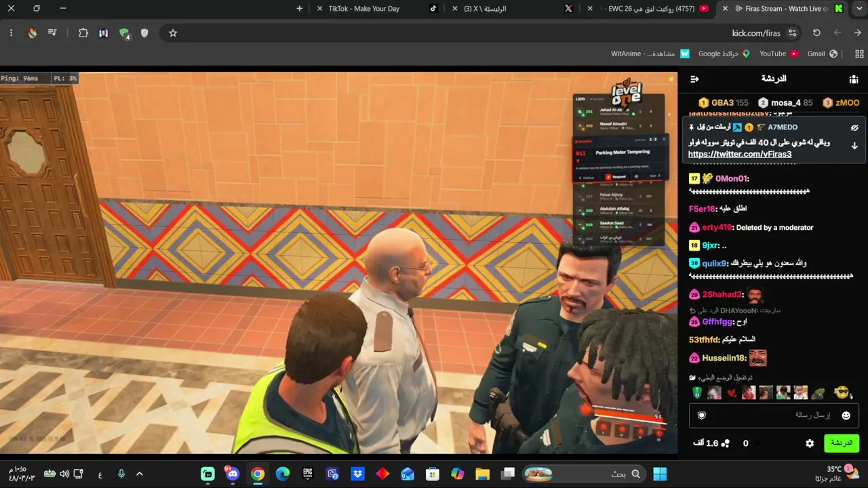Open Discord from the taskbar
Viewport: 868px width, 488px height.
[233, 474]
